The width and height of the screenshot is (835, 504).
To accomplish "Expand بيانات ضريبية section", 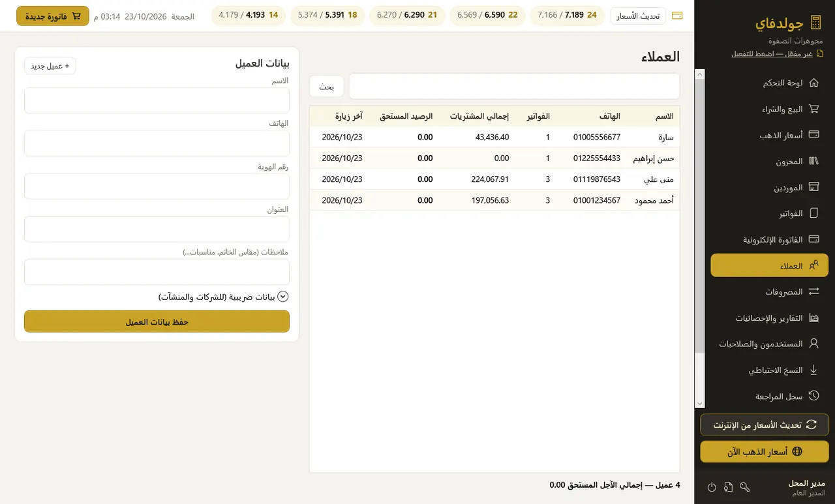I will pyautogui.click(x=224, y=297).
